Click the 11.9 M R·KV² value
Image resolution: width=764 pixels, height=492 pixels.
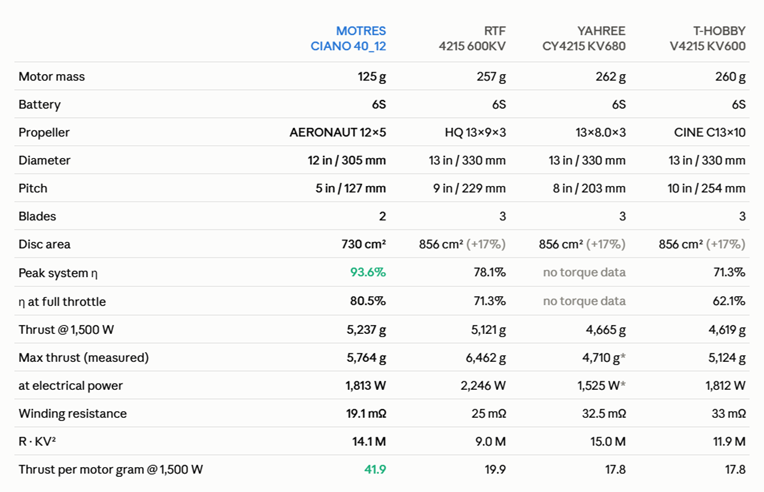729,442
